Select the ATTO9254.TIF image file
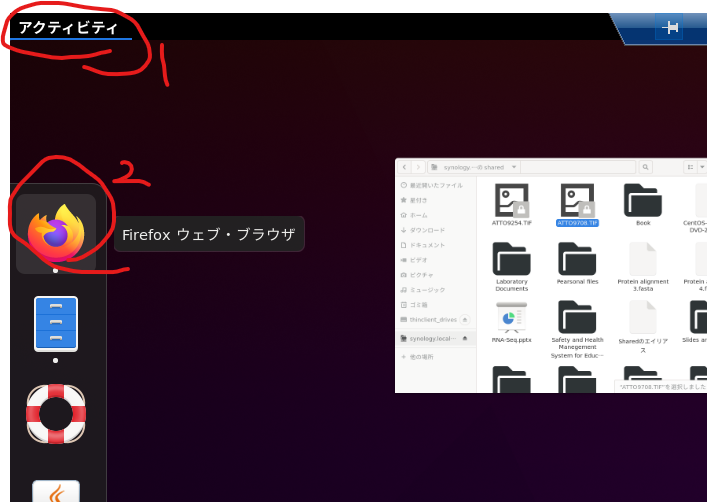 (x=511, y=204)
